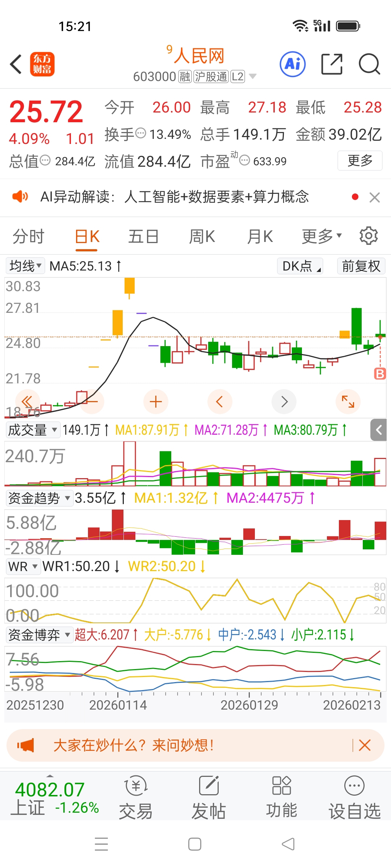Tap 沪股通 badge

pos(211,76)
